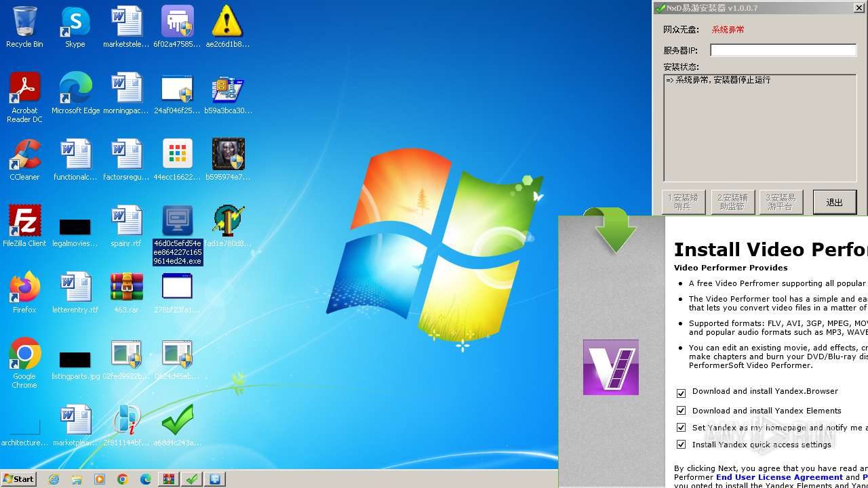This screenshot has width=868, height=488.
Task: Open File Explorer from the taskbar
Action: 77,479
